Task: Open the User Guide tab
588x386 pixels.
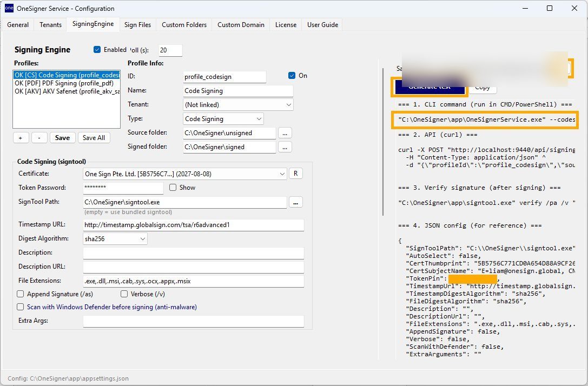Action: click(322, 25)
